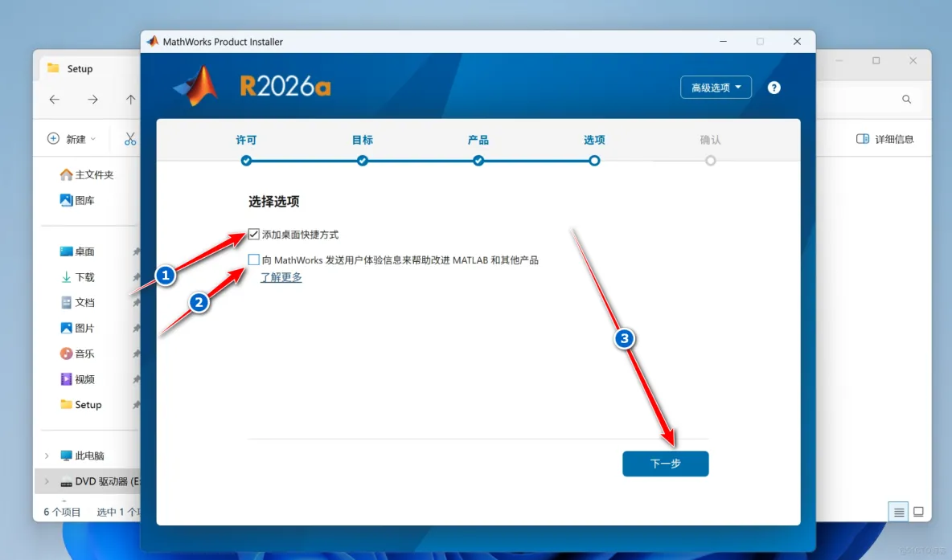The image size is (952, 560).
Task: Click the 选项 step circle marker
Action: (594, 161)
